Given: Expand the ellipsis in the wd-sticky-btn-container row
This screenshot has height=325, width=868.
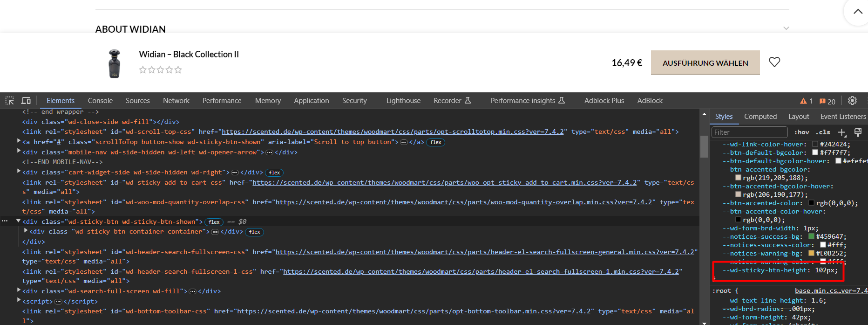Looking at the screenshot, I should point(215,232).
